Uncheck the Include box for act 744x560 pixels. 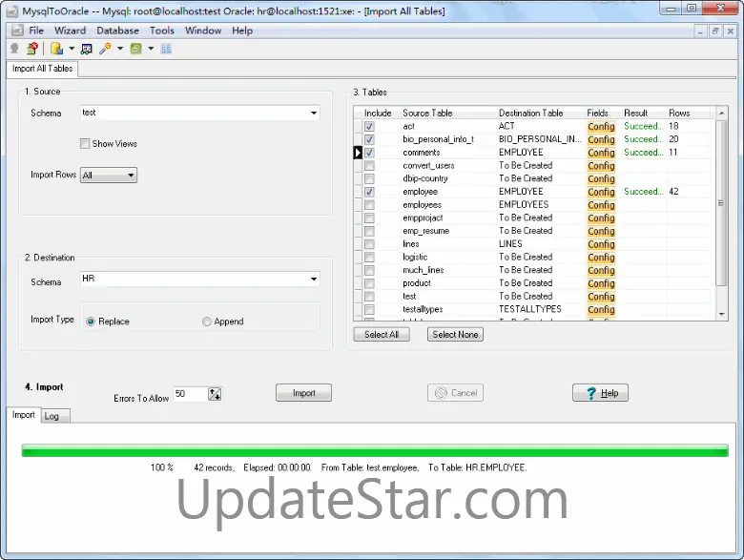click(x=369, y=126)
